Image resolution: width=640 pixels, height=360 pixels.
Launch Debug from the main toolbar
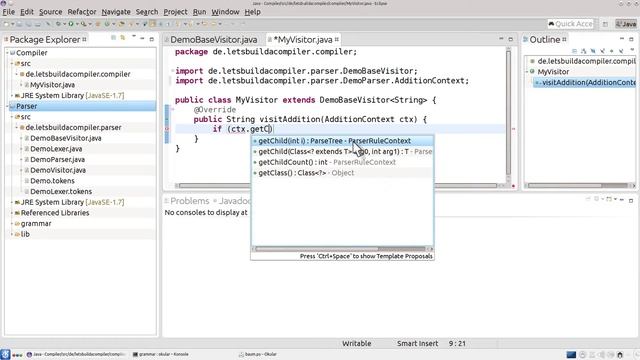click(x=58, y=24)
